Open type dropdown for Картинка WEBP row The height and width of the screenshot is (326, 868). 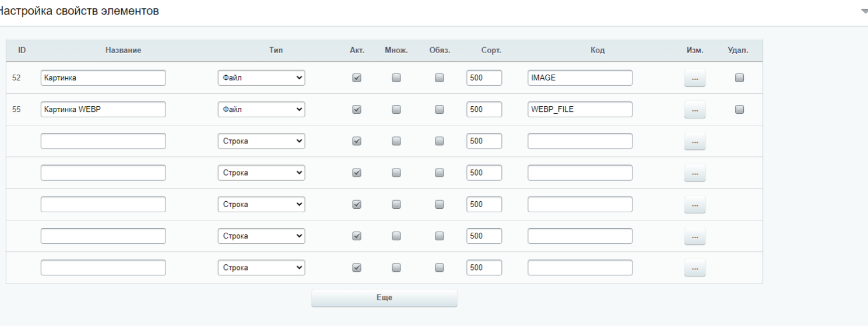click(x=261, y=109)
